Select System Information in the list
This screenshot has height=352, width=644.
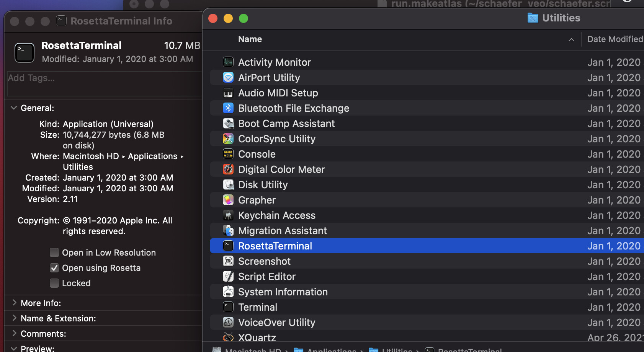pos(283,292)
